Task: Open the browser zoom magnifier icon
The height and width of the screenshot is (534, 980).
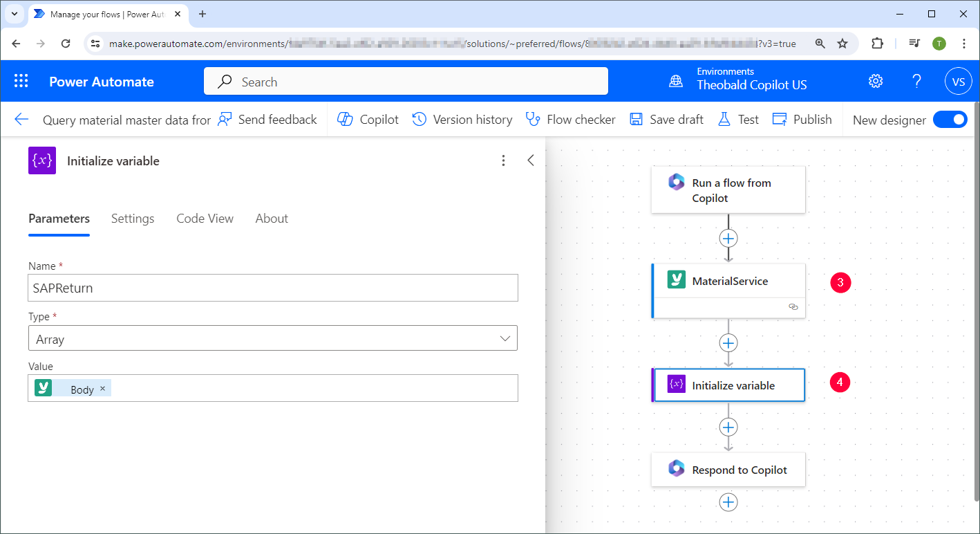Action: (820, 44)
